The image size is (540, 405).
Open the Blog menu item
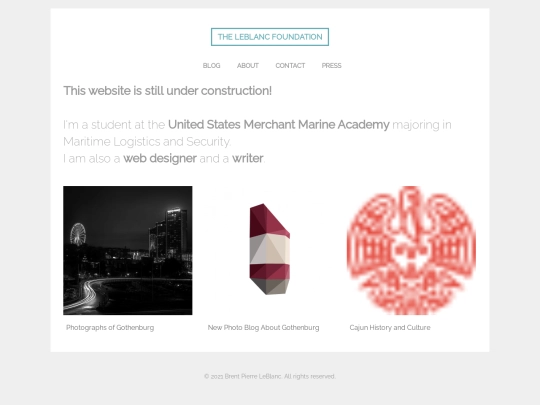point(211,66)
